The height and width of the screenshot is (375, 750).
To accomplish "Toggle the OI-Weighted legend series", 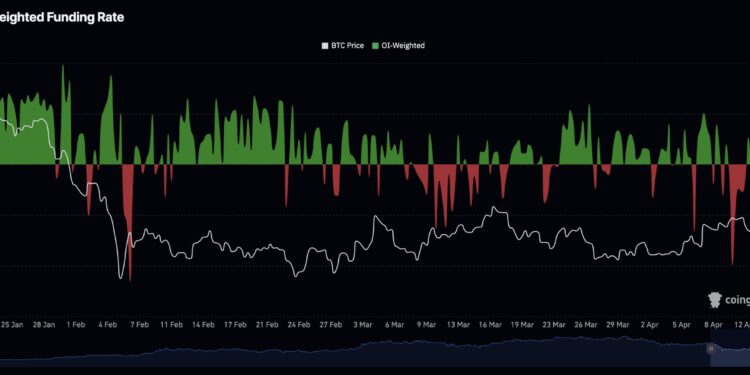I will coord(398,46).
